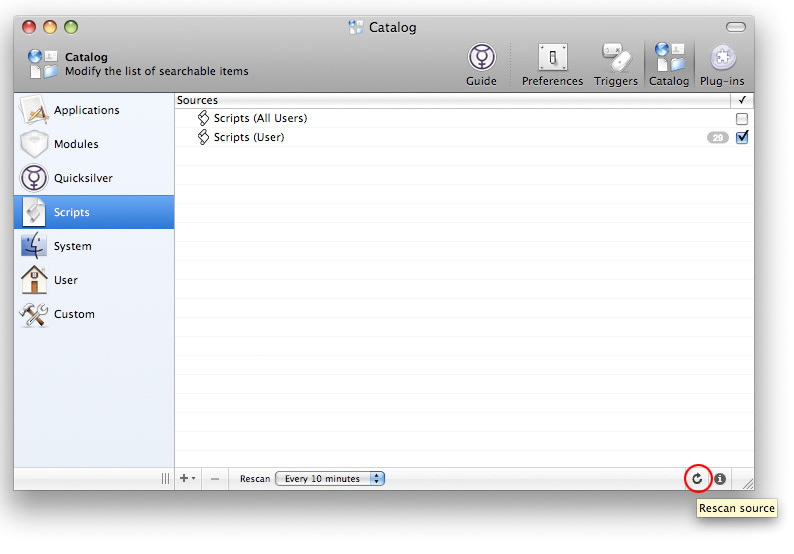Viewport: 794px width, 554px height.
Task: Click the script icon beside Scripts (All Users)
Action: click(x=203, y=118)
